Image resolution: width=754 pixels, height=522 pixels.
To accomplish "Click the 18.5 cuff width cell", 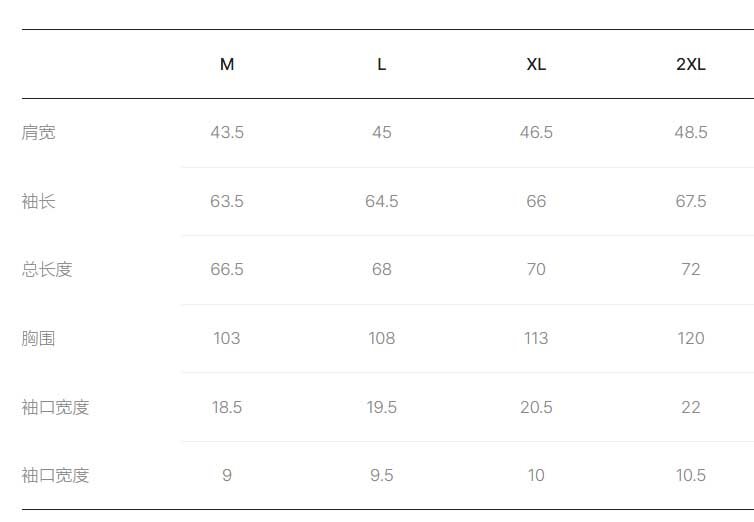I will [227, 407].
